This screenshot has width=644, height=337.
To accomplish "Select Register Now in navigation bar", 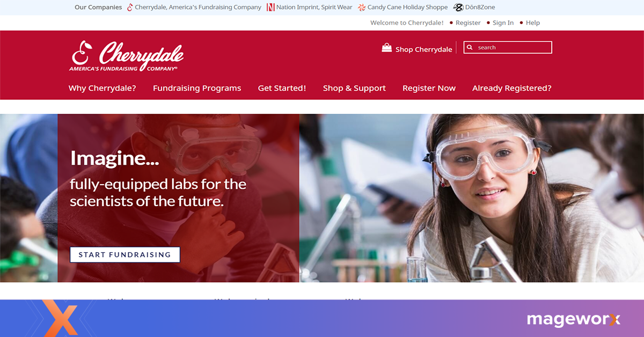I will [x=429, y=88].
